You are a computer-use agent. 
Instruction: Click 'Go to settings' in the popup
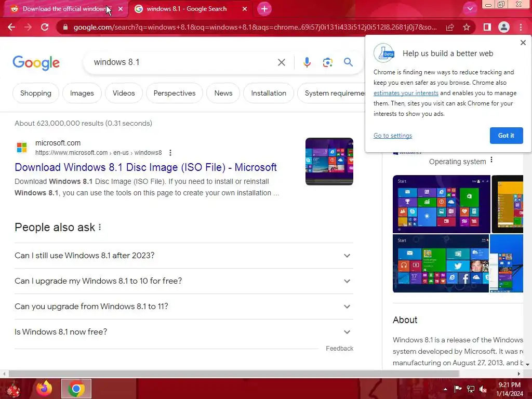393,136
